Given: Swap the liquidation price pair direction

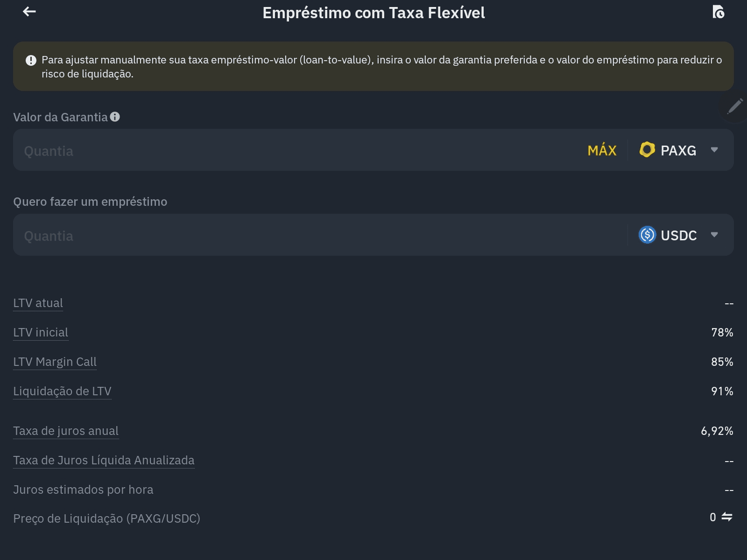Looking at the screenshot, I should [x=727, y=517].
